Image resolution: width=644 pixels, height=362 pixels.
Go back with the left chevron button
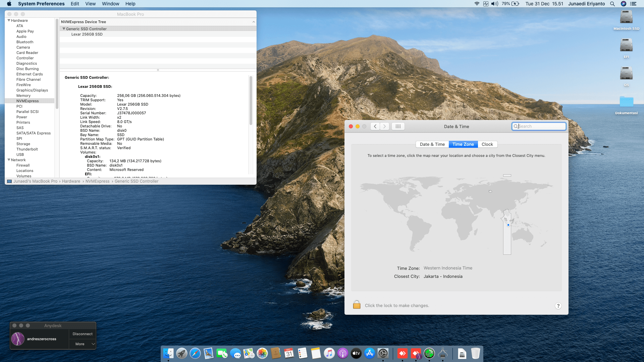pyautogui.click(x=375, y=126)
